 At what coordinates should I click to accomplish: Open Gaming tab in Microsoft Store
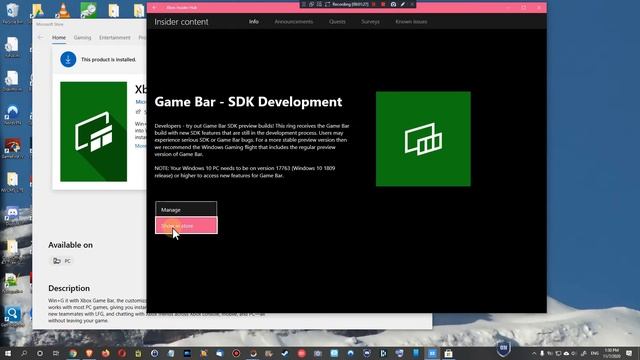82,38
